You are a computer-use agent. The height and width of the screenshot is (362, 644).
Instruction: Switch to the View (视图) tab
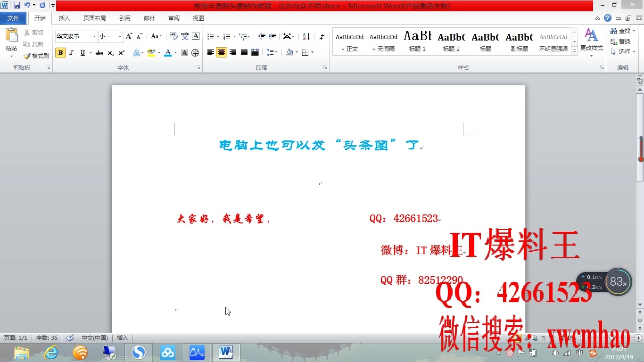pos(198,18)
